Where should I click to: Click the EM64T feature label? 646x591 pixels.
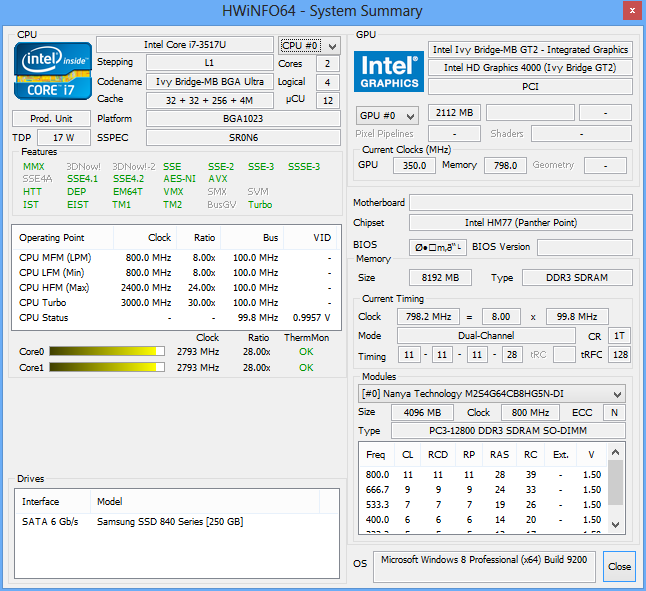128,192
